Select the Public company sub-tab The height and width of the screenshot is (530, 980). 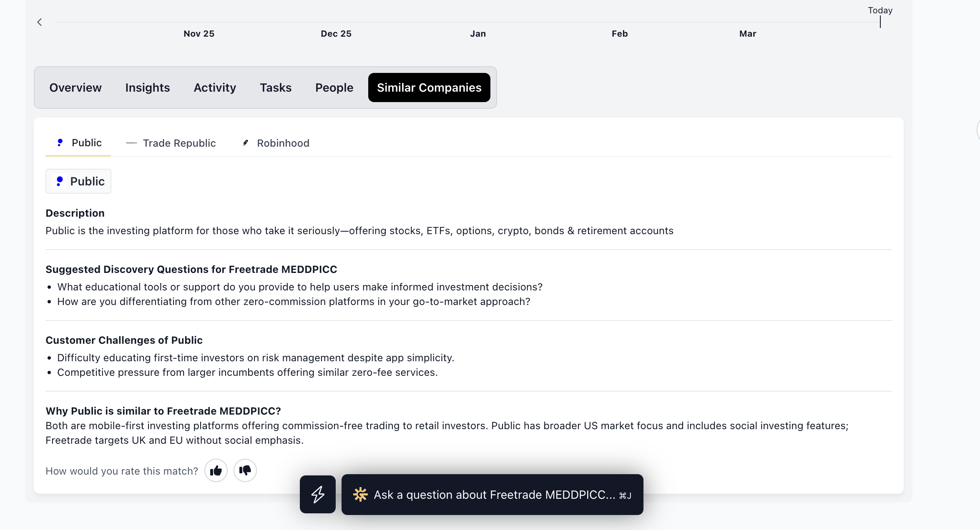click(78, 143)
